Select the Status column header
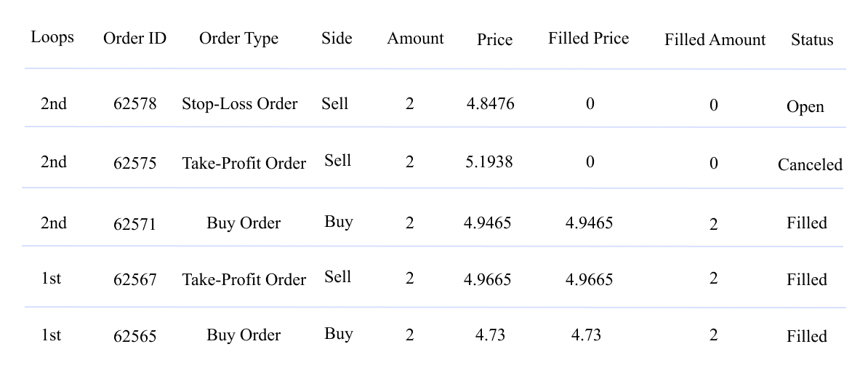 coord(812,40)
